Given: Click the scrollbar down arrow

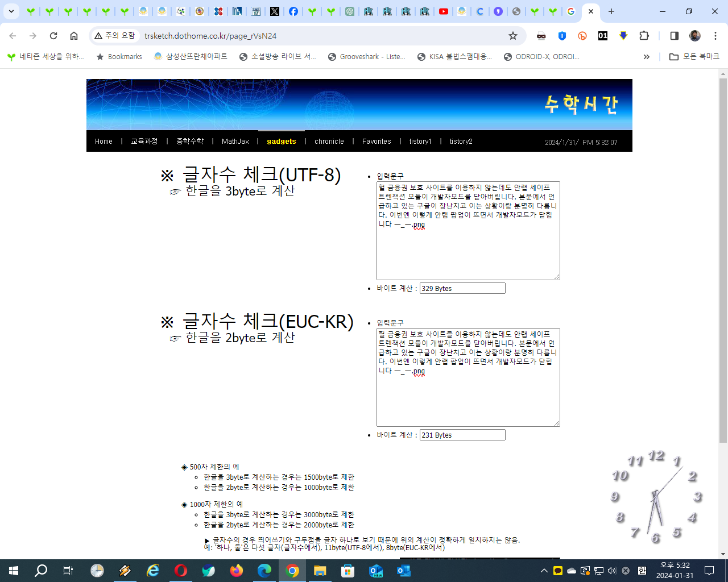Looking at the screenshot, I should 723,554.
